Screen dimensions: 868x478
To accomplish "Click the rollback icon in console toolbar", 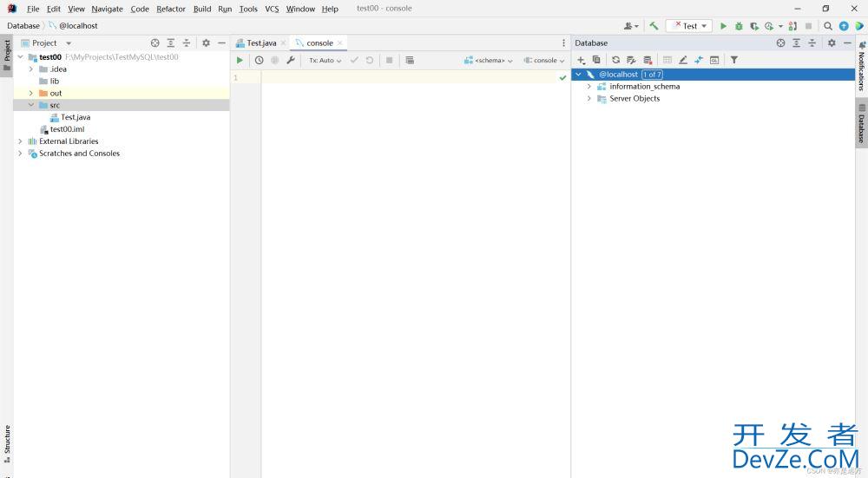I will tap(369, 61).
